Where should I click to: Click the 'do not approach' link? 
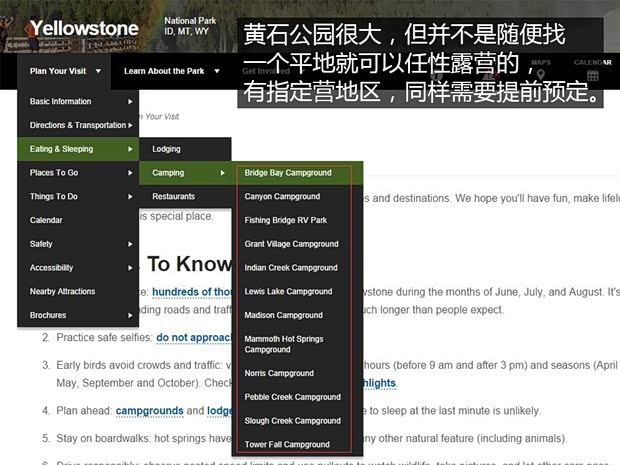point(193,338)
